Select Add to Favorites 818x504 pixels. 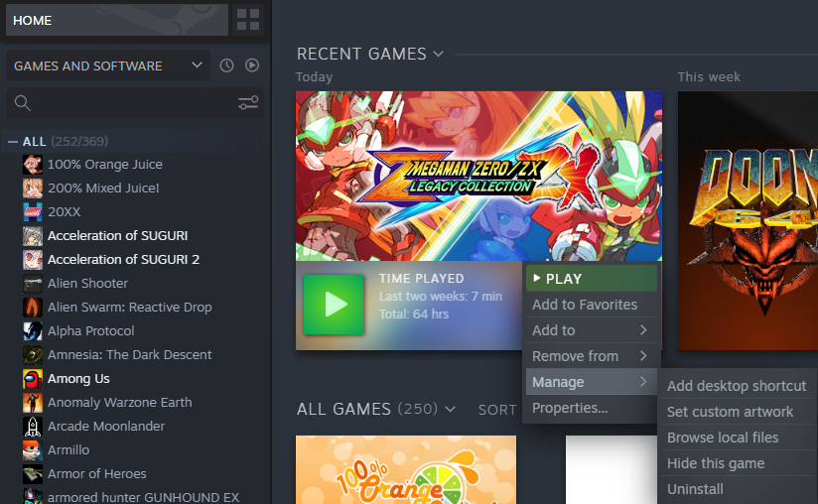(x=591, y=305)
